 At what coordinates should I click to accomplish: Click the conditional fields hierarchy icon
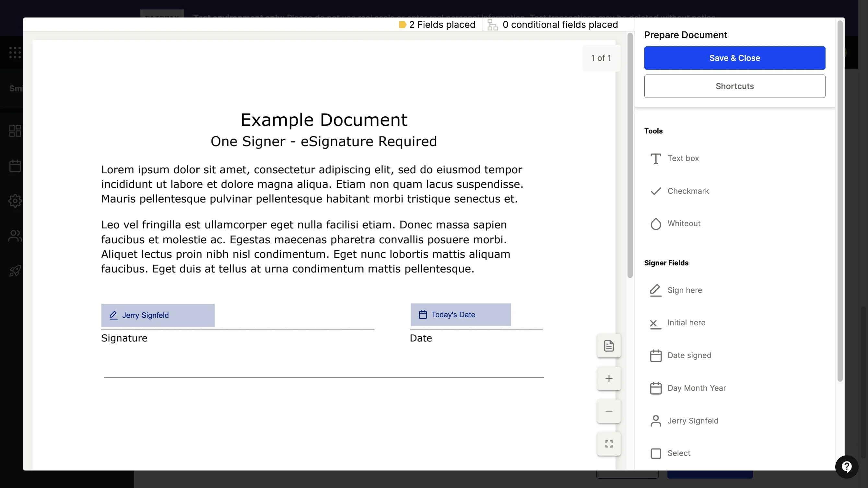(493, 25)
